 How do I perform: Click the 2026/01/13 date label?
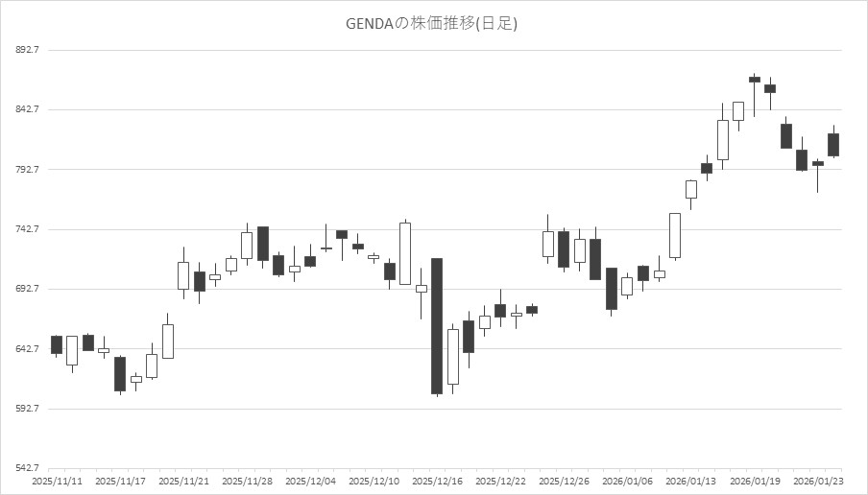point(690,481)
